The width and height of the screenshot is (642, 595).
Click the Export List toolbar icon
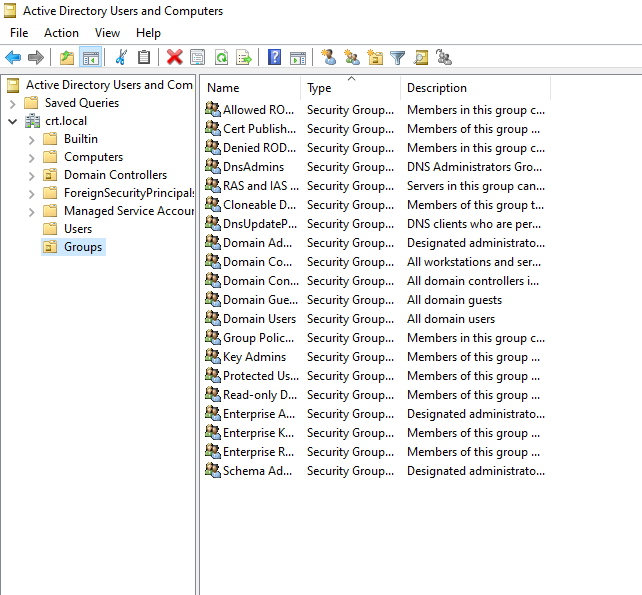[244, 57]
